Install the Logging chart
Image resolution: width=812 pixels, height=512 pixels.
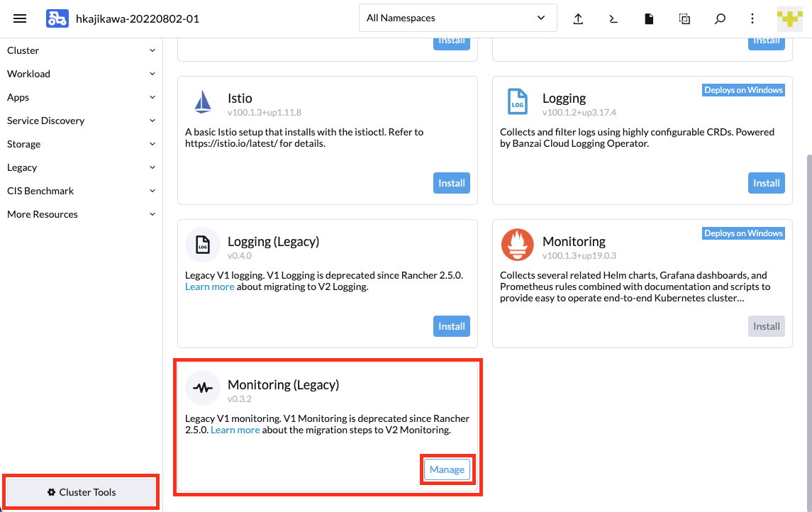point(767,183)
